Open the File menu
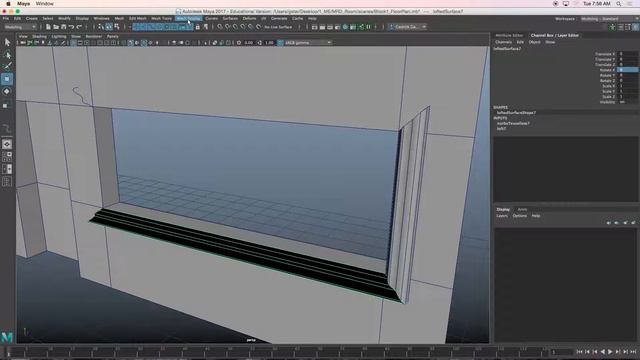The image size is (640, 360). 6,18
